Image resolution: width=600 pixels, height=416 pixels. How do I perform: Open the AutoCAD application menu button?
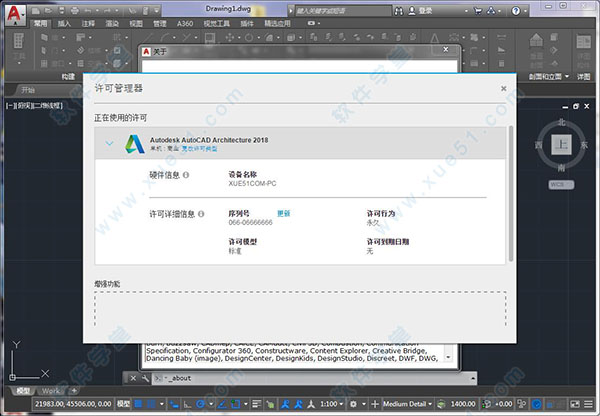coord(15,14)
